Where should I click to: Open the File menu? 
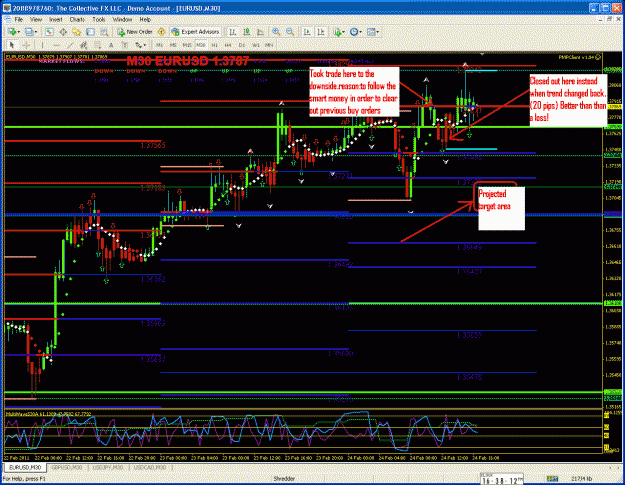19,19
